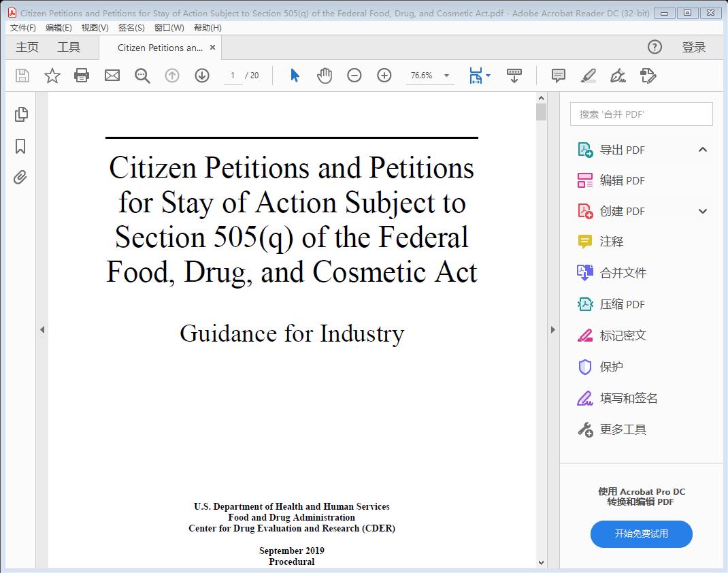Screen dimensions: 728x573
Task: Open bookmarks panel in the left sidebar
Action: [x=20, y=146]
